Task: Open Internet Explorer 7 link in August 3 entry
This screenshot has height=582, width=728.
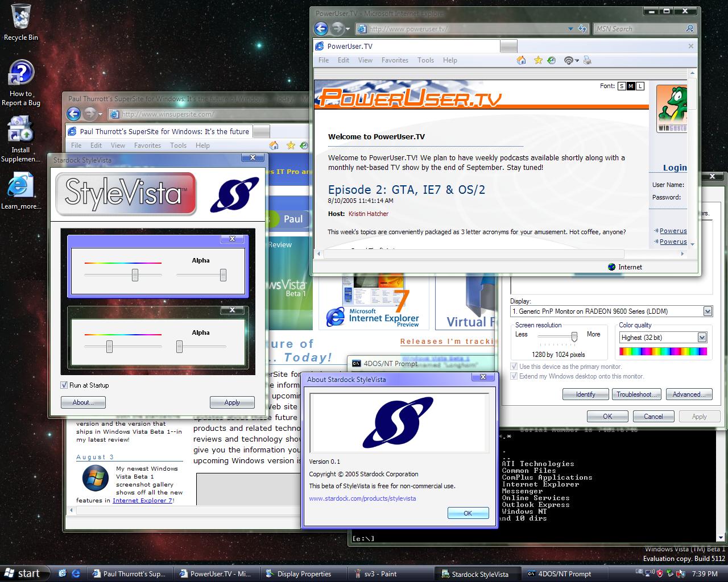Action: [x=142, y=501]
